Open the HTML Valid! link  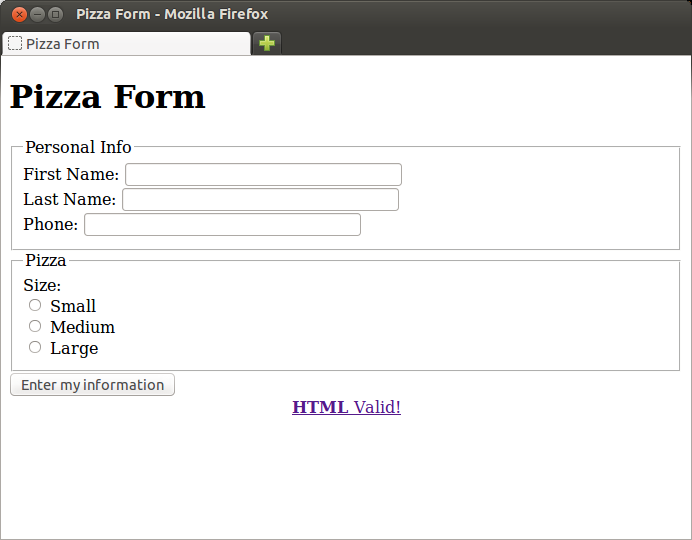pyautogui.click(x=346, y=407)
